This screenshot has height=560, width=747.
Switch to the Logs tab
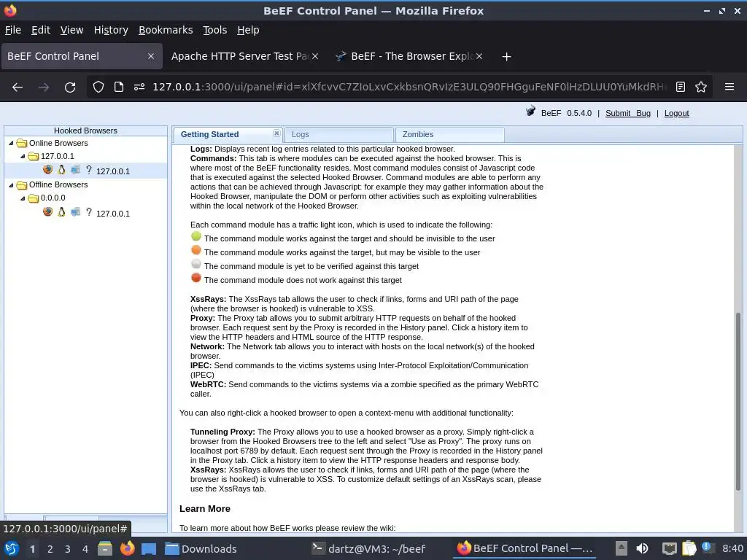click(x=338, y=135)
